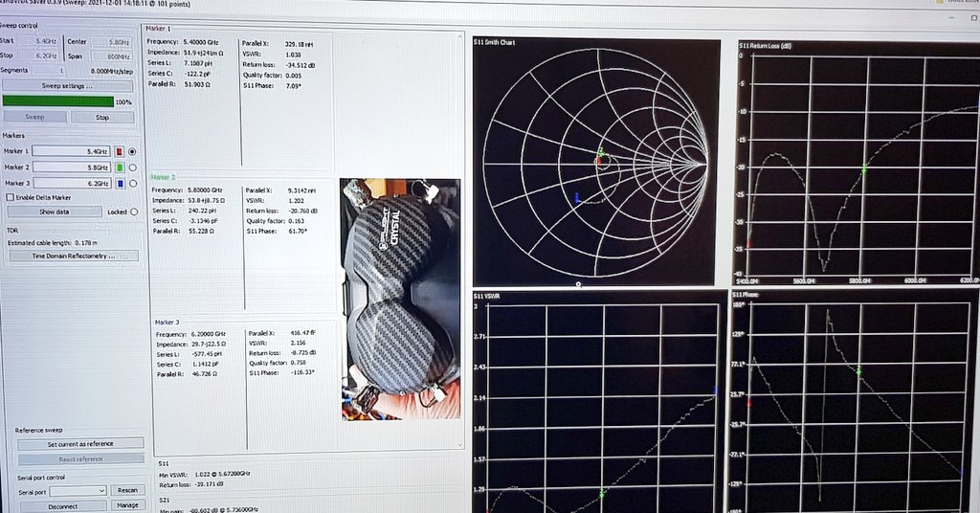Click the sweep Start frequency field
The height and width of the screenshot is (513, 980).
[39, 41]
